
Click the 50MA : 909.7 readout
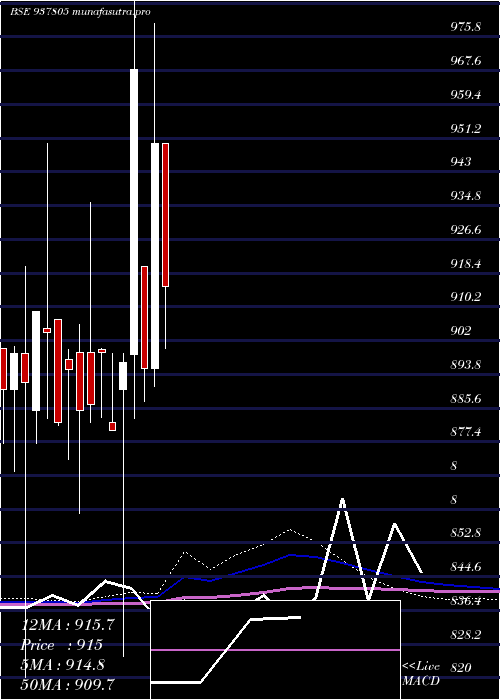68,684
